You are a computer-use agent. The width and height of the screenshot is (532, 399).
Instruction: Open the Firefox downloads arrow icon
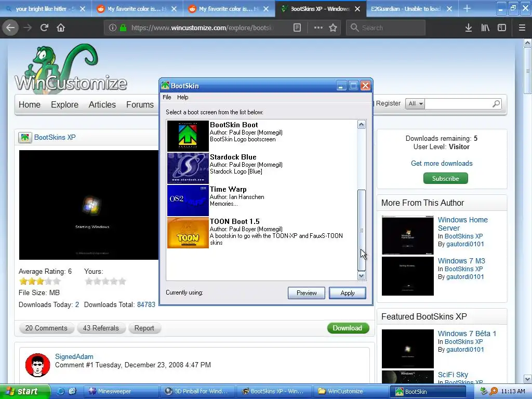(x=469, y=28)
